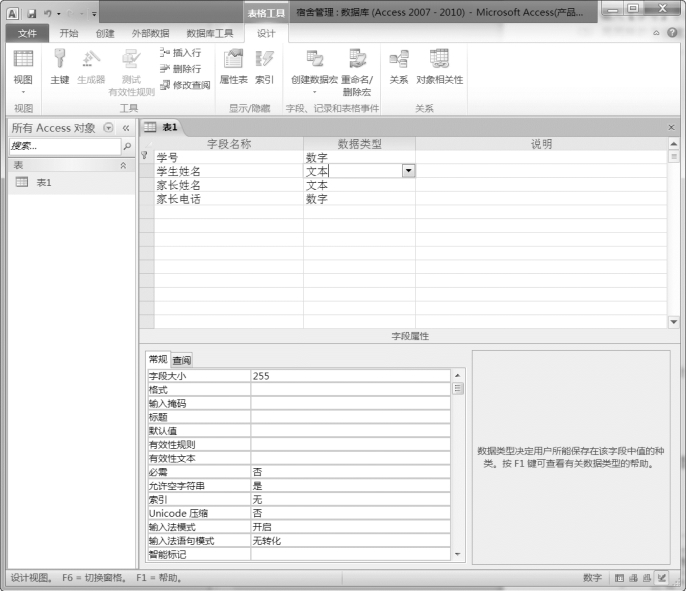Delete row using 删除行
Viewport: 686px width, 591px height.
pyautogui.click(x=181, y=69)
